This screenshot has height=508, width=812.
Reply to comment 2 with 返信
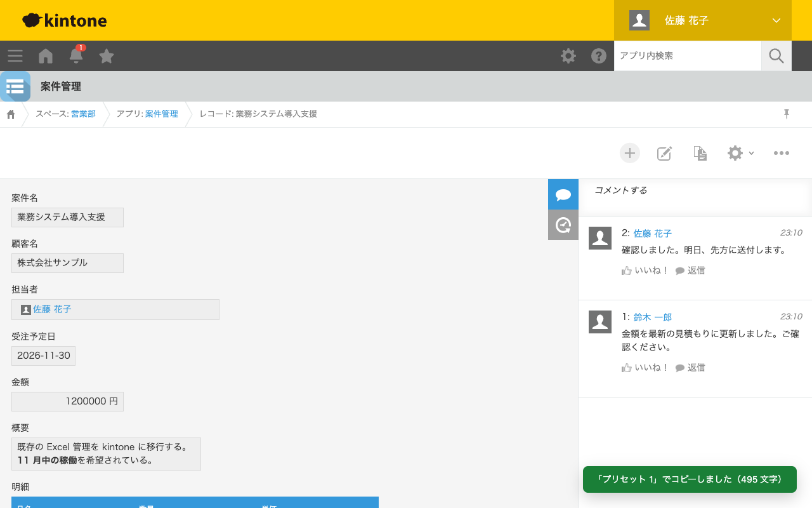[690, 271]
